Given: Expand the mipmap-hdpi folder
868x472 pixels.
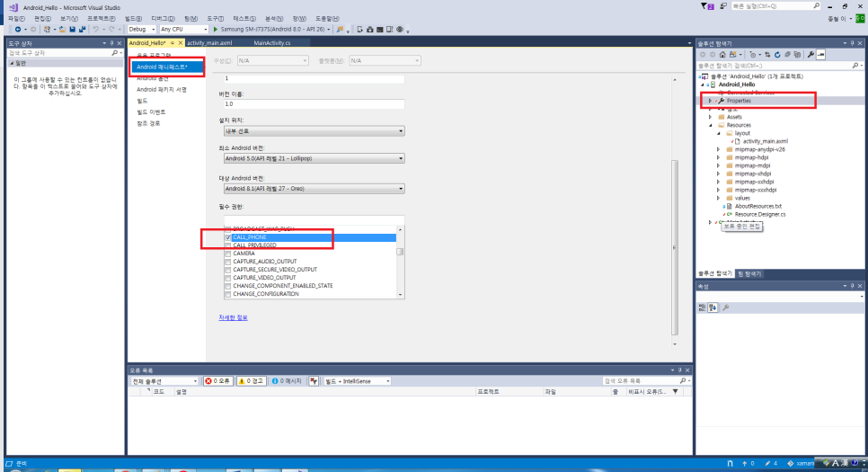Looking at the screenshot, I should tap(719, 157).
